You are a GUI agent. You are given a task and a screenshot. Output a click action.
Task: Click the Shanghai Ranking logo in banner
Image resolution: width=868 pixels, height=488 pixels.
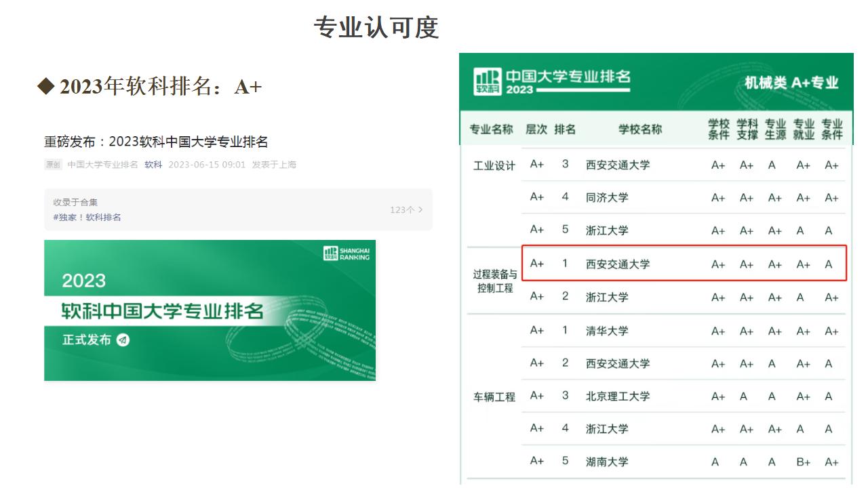coord(347,253)
